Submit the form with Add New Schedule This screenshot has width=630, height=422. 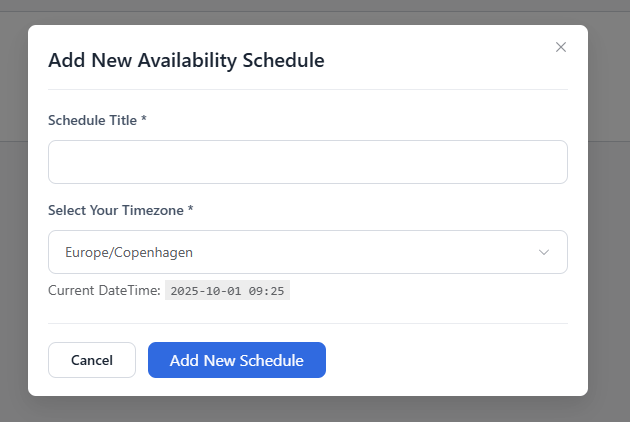(236, 360)
